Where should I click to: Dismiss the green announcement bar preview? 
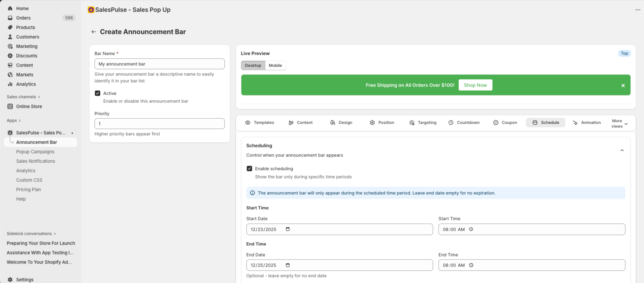tap(623, 85)
